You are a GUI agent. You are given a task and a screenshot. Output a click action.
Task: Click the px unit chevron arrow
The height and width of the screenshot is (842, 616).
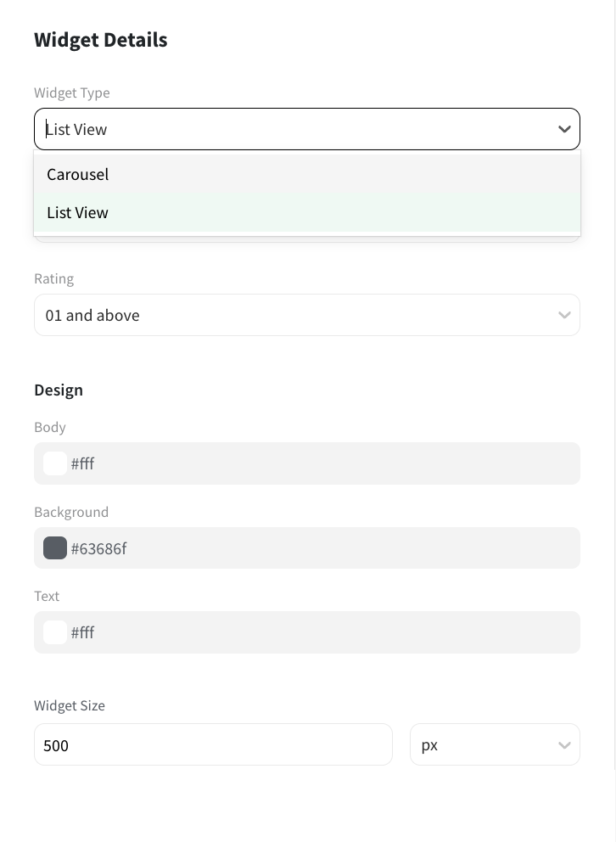564,745
